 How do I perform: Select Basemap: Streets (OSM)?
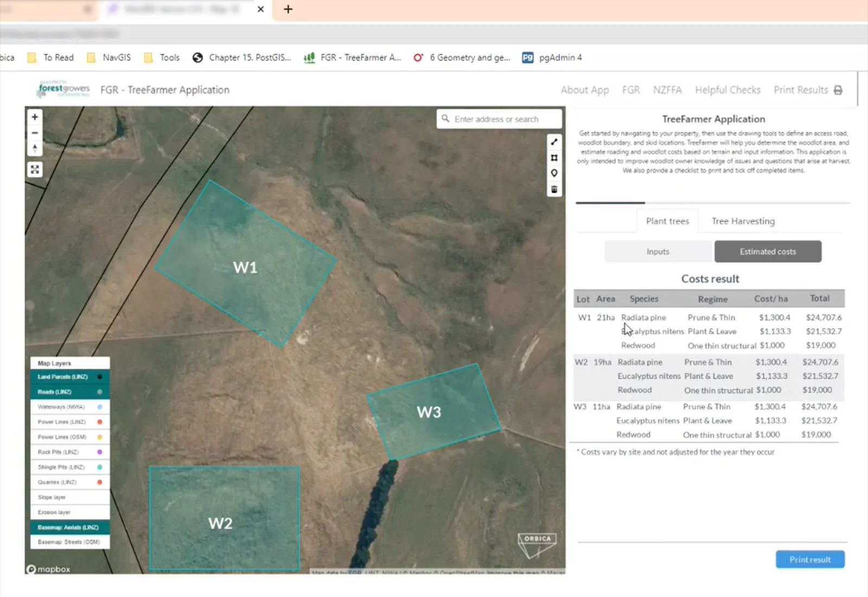tap(70, 542)
